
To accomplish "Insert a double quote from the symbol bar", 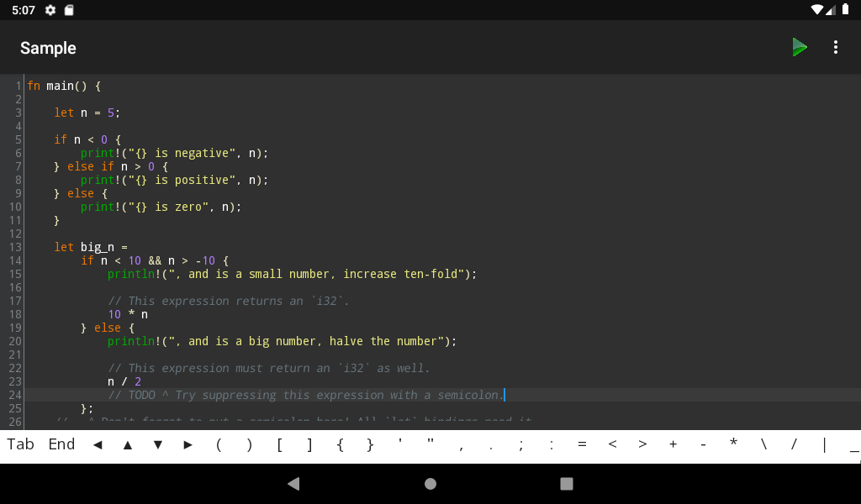I will pyautogui.click(x=430, y=444).
